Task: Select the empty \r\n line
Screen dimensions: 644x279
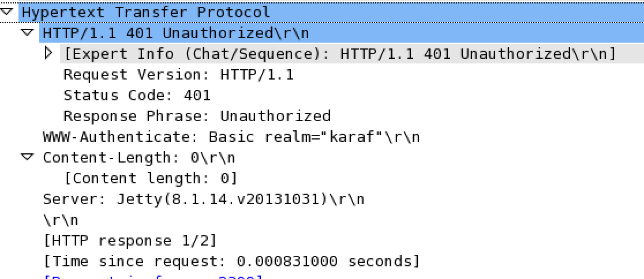Action: pyautogui.click(x=61, y=220)
